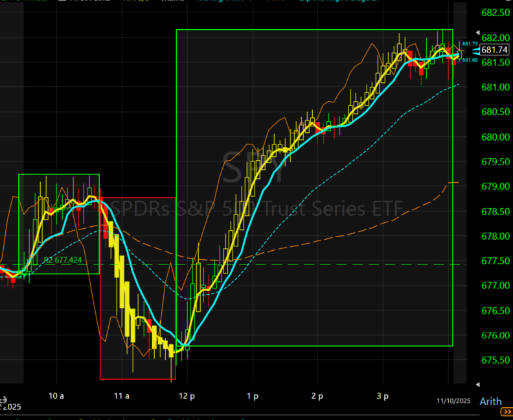Click the 680.00 price axis label
The width and height of the screenshot is (513, 420).
[x=496, y=137]
